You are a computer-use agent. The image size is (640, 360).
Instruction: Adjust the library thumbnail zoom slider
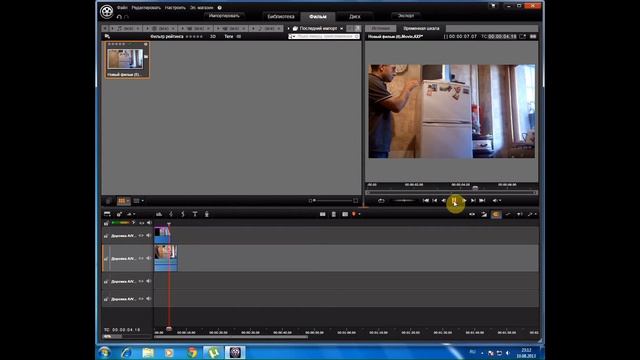(x=333, y=200)
